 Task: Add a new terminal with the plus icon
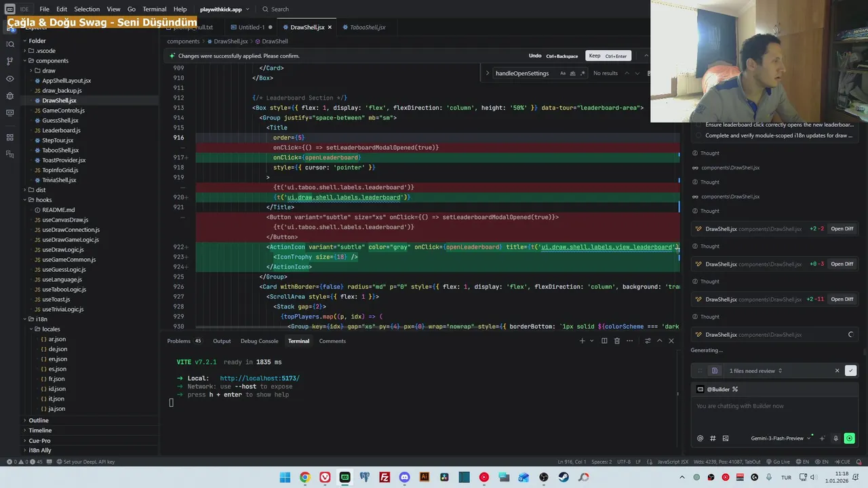click(x=582, y=341)
